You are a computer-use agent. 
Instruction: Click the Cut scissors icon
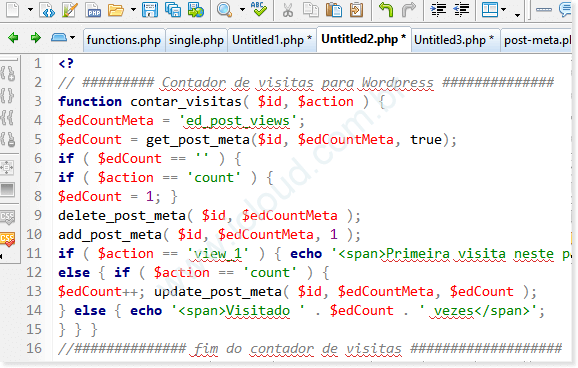pos(288,10)
